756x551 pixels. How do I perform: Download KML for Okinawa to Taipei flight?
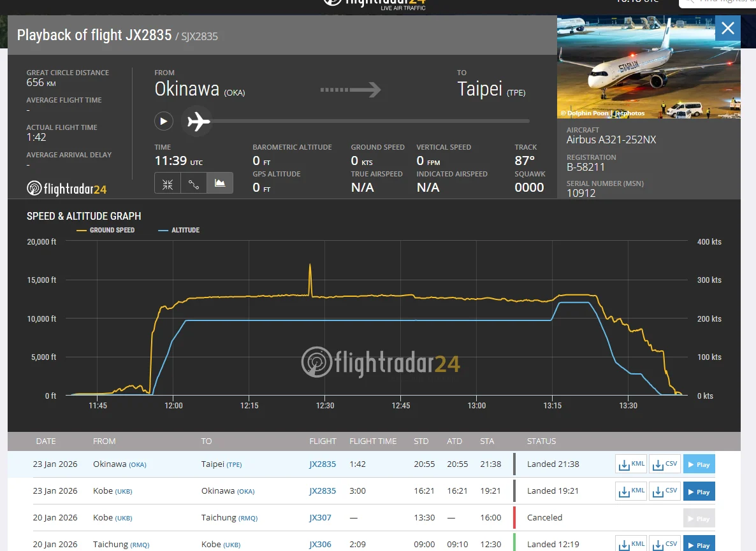(x=631, y=464)
